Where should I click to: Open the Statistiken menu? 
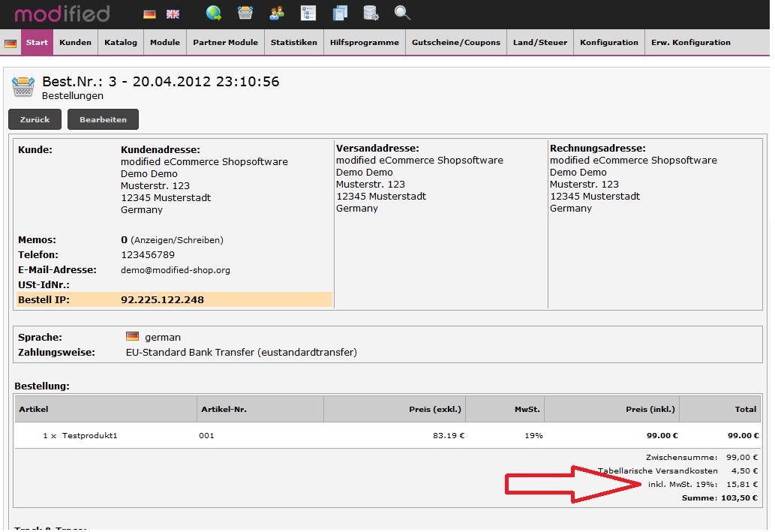tap(294, 43)
